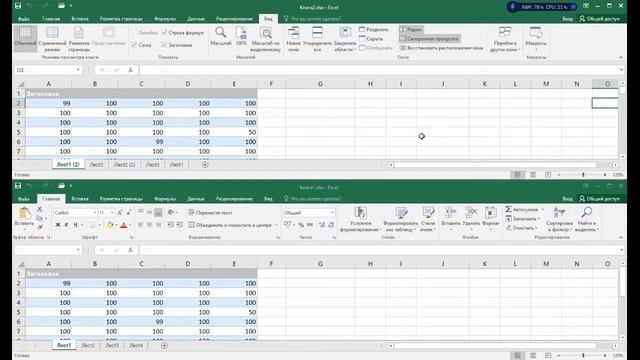
Task: Apply percent style number format
Action: point(301,225)
